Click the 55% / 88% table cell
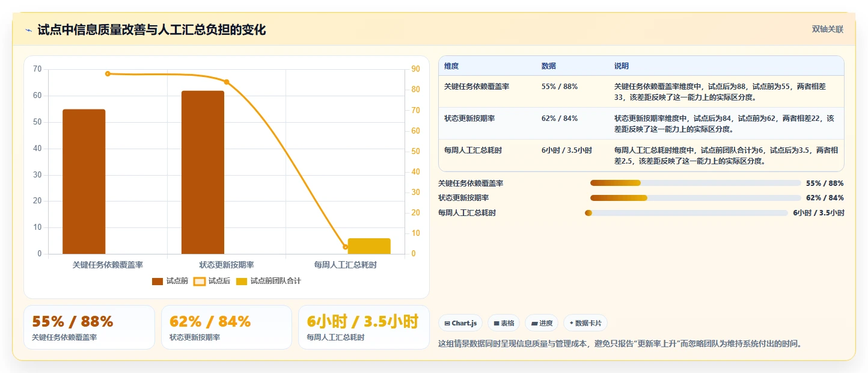The height and width of the screenshot is (373, 868). (560, 87)
